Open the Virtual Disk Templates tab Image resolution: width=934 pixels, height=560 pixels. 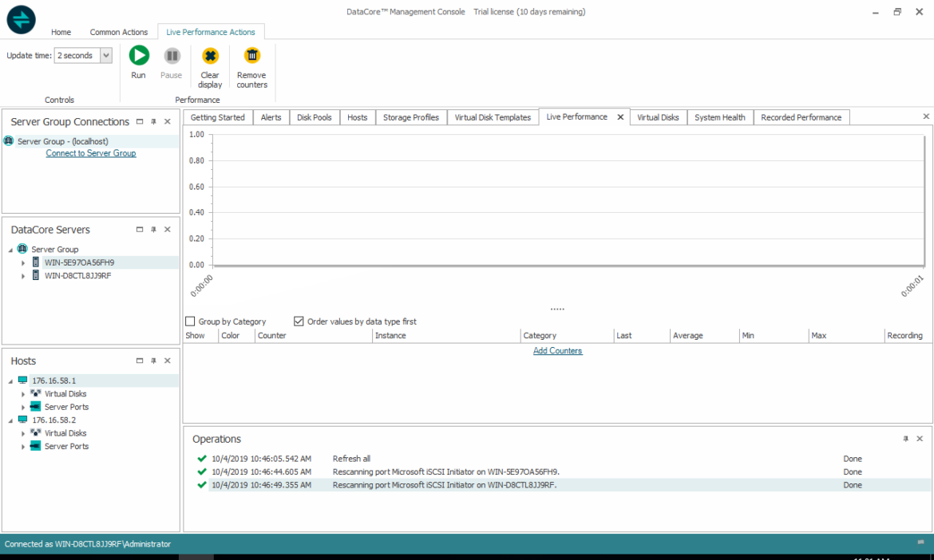[x=493, y=117]
